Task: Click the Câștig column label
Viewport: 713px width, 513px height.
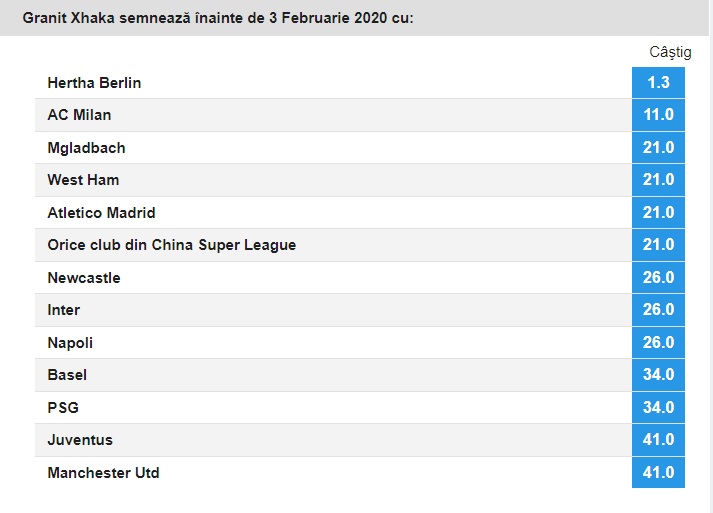Action: [x=664, y=52]
